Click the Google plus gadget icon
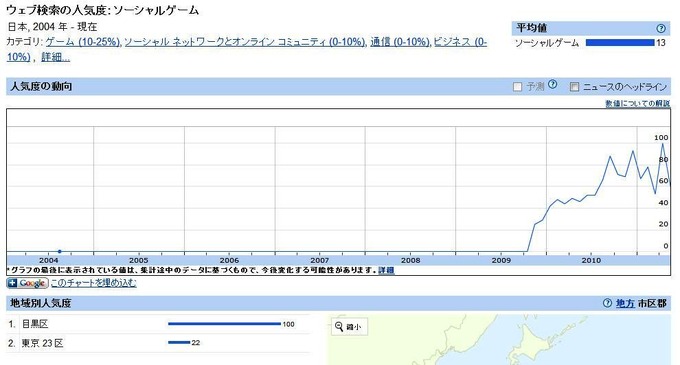The height and width of the screenshot is (365, 680). (27, 283)
